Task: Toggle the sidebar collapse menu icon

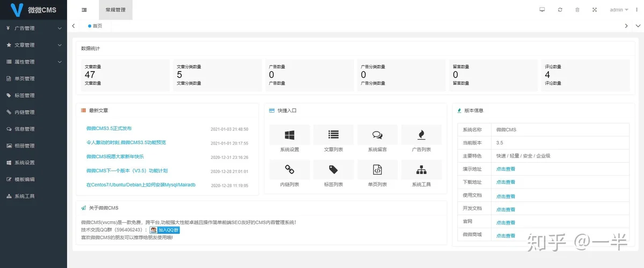Action: [x=84, y=10]
